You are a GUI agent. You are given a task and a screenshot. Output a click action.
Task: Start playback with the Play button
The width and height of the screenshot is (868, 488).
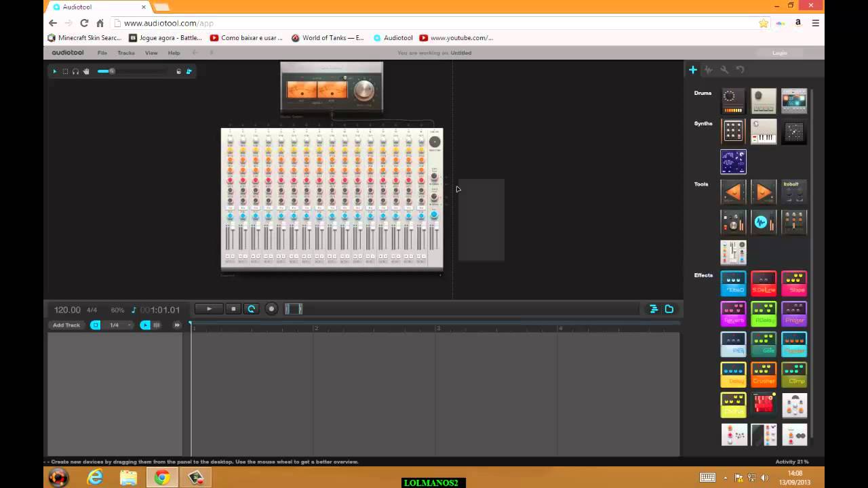(209, 309)
